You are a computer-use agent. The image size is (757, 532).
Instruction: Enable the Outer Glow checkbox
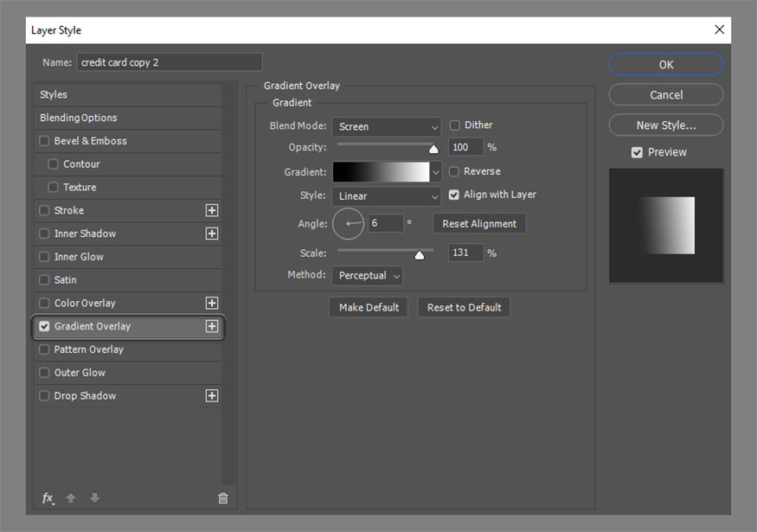coord(44,373)
